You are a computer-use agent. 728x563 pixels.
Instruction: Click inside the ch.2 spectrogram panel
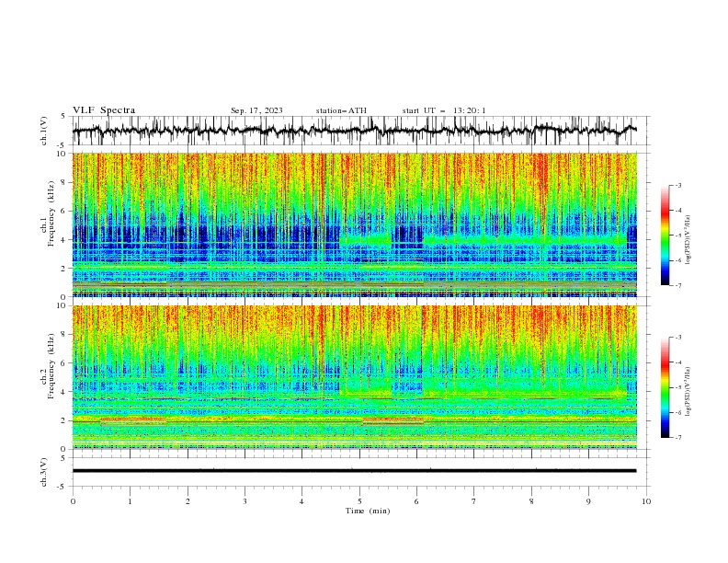[355, 377]
